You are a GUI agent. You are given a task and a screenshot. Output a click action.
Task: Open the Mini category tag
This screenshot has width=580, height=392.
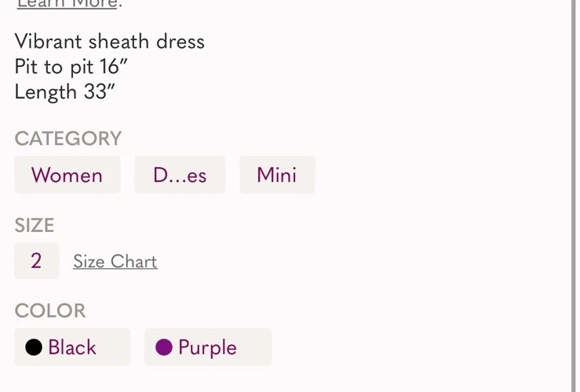coord(276,175)
